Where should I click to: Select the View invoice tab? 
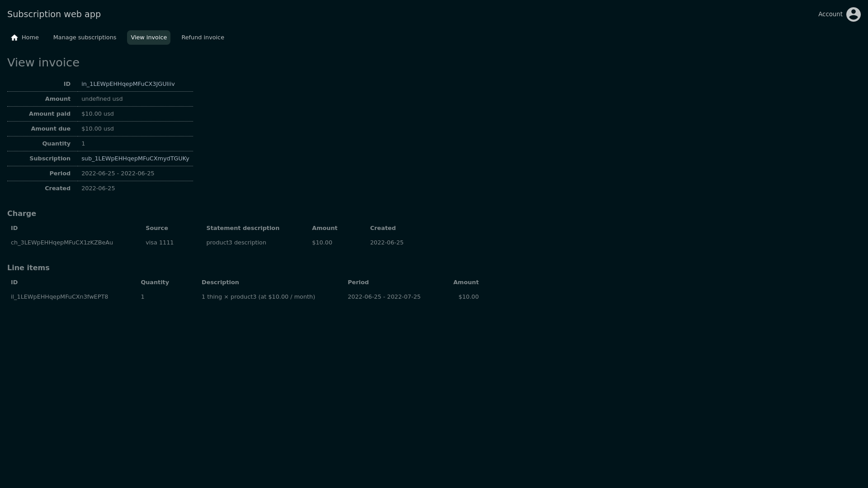(149, 38)
